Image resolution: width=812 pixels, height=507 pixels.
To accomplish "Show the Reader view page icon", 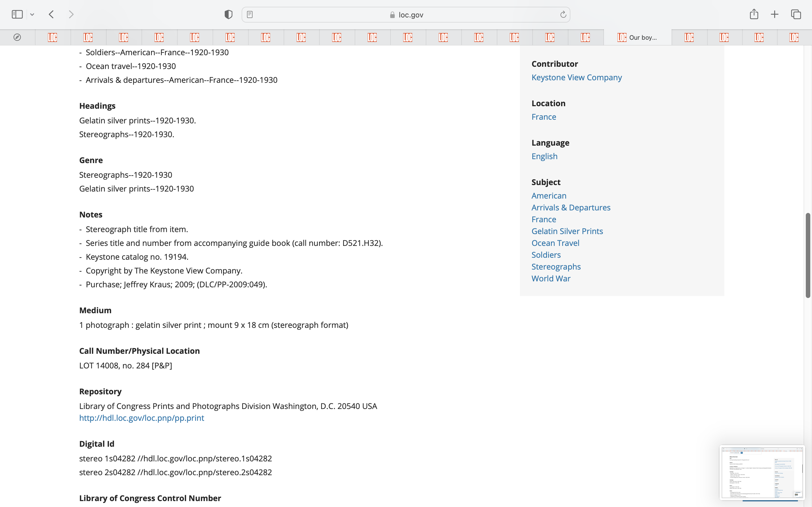I will (250, 14).
